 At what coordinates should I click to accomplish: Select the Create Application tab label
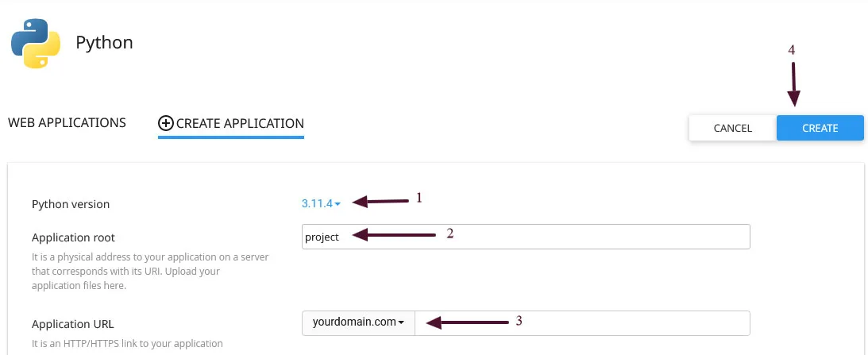pyautogui.click(x=240, y=123)
